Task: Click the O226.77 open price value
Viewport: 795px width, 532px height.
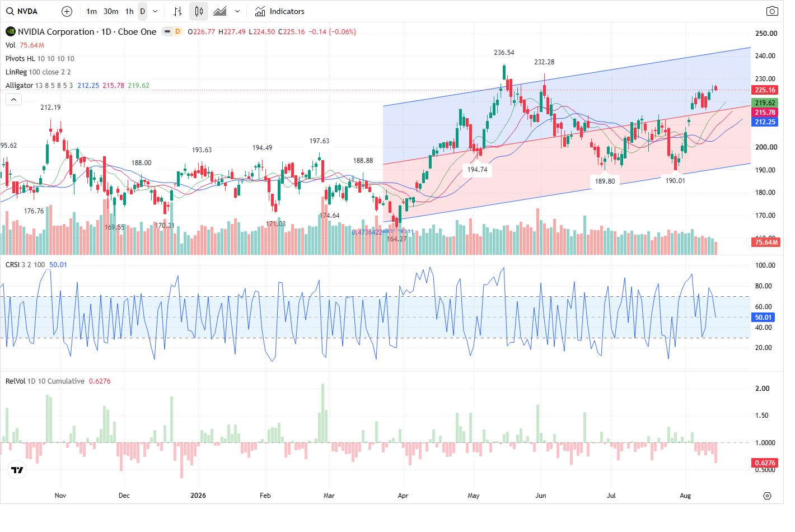Action: click(x=202, y=32)
